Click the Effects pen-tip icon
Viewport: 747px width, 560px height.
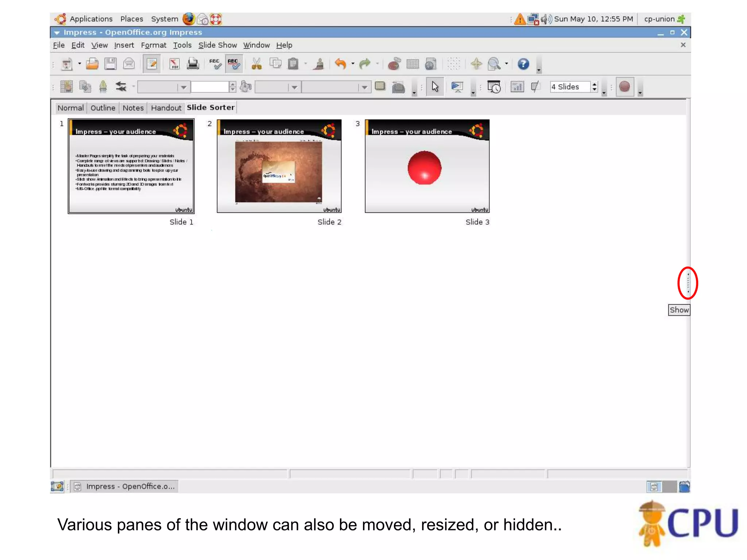103,86
